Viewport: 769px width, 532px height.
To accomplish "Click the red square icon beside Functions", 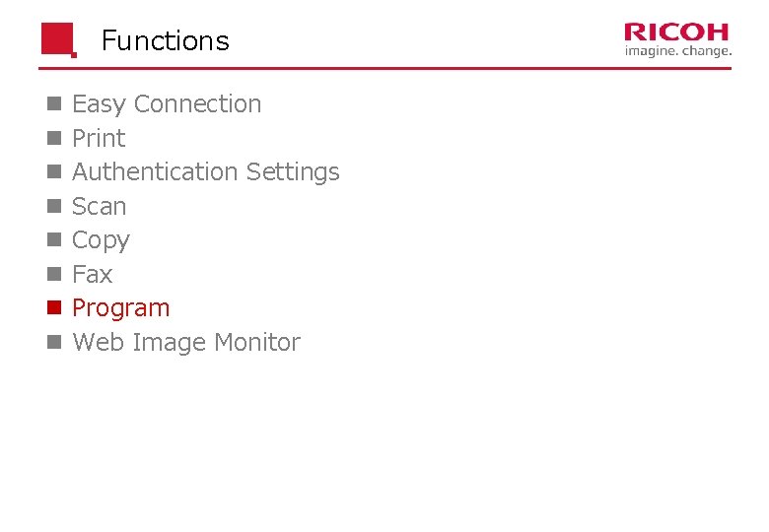I will [59, 39].
